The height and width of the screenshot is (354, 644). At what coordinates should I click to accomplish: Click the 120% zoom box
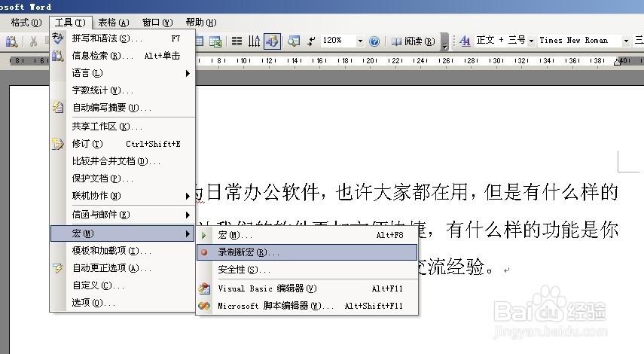[x=338, y=40]
